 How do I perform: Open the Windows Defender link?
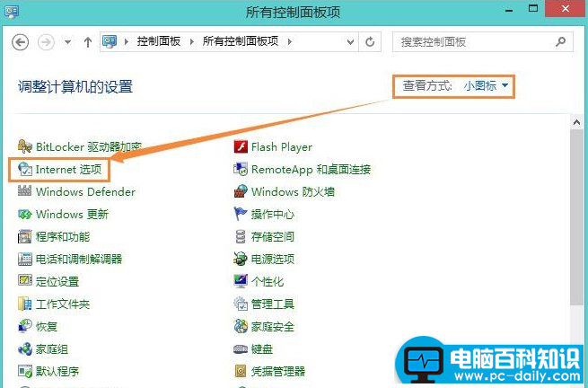coord(85,191)
